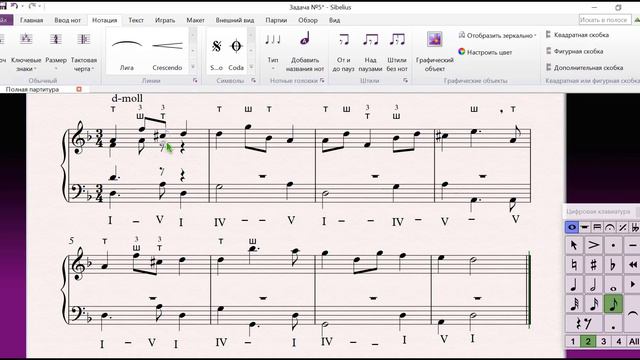This screenshot has width=640, height=360.
Task: Open the Тактовая черта dropdown
Action: point(84,51)
